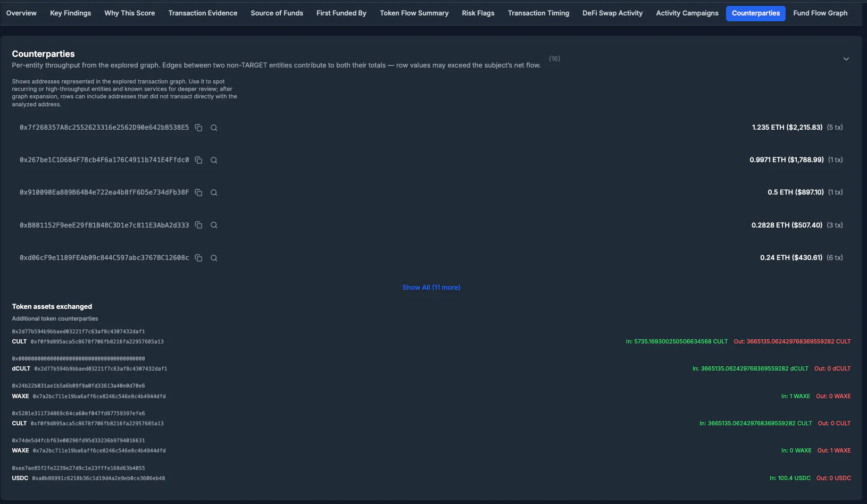
Task: Search address 0xB881152F9eeE29fB1B48C3D1e7c811E3AbA2d333
Action: point(214,225)
